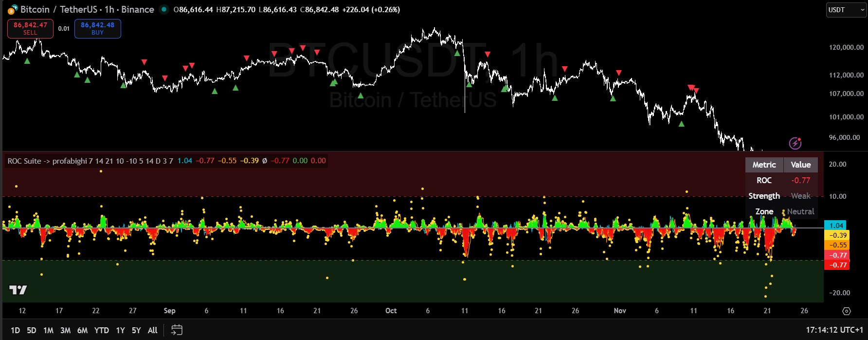
Task: Click the Strength Weak table cell
Action: click(x=800, y=196)
